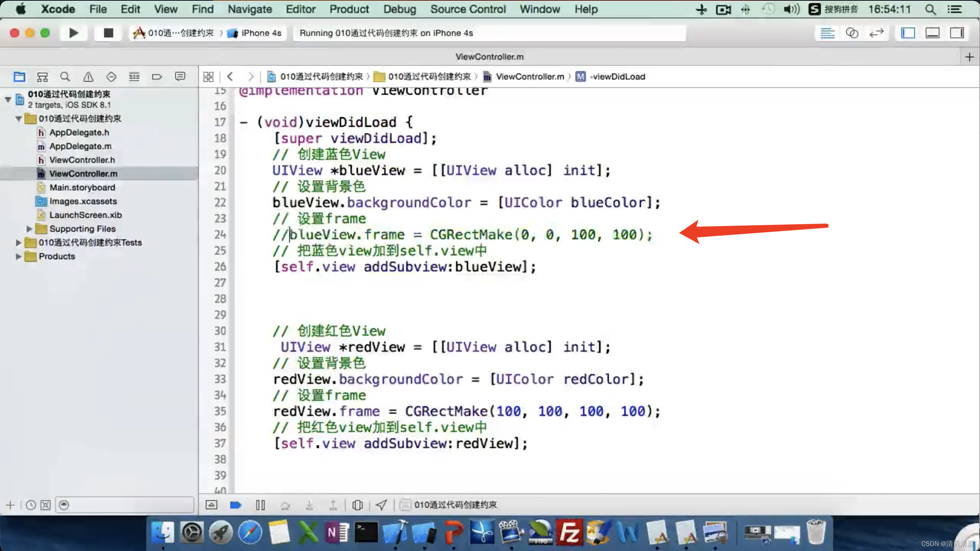Toggle the Navigator pane visibility
The image size is (980, 551).
[x=908, y=33]
